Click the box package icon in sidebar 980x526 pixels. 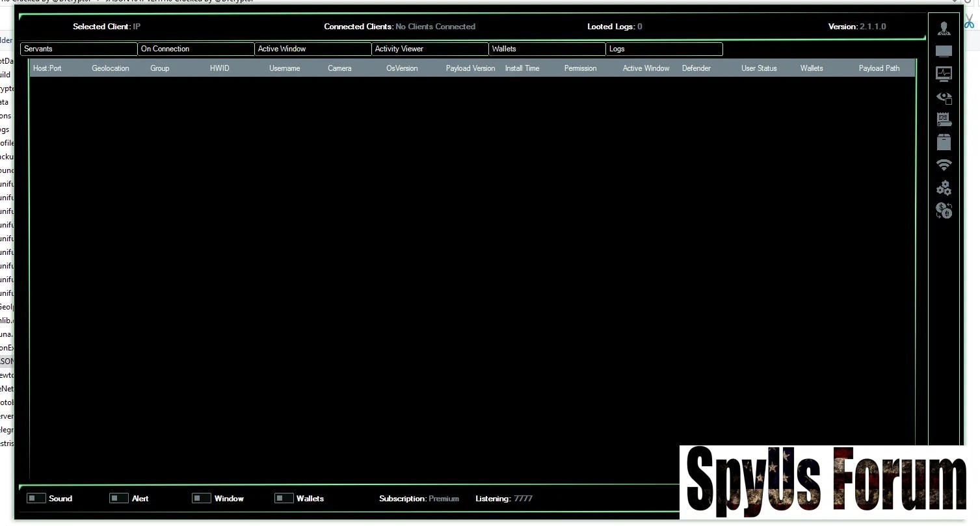tap(944, 142)
